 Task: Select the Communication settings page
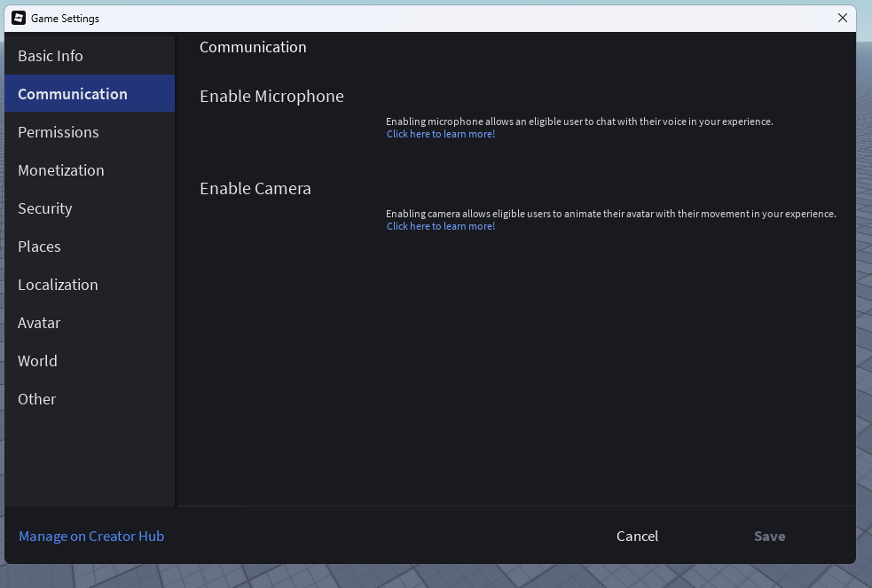[x=73, y=93]
